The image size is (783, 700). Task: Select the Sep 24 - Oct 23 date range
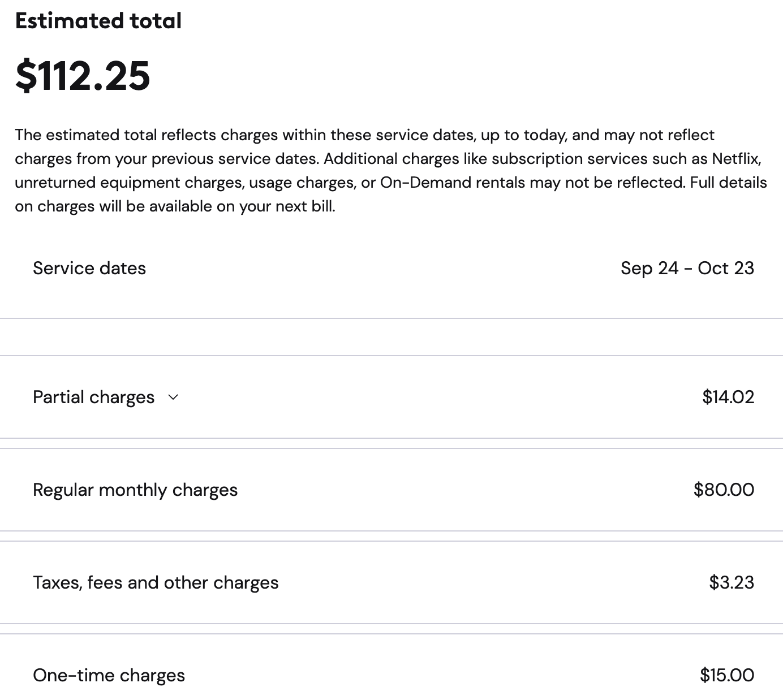click(687, 268)
